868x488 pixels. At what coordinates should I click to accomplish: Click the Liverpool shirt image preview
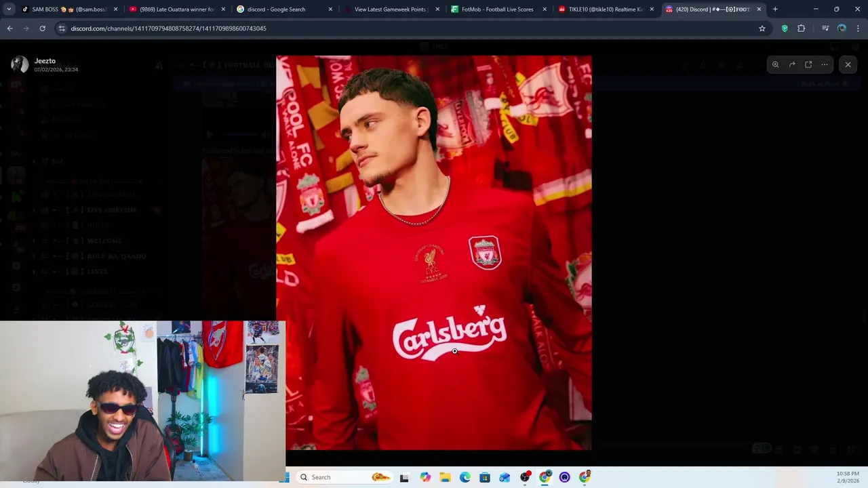click(x=434, y=253)
